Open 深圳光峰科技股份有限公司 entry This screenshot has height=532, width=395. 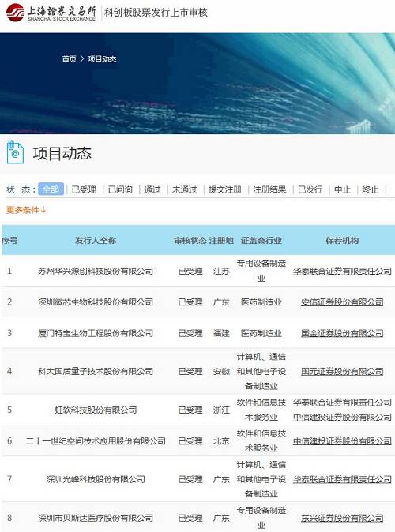[96, 479]
